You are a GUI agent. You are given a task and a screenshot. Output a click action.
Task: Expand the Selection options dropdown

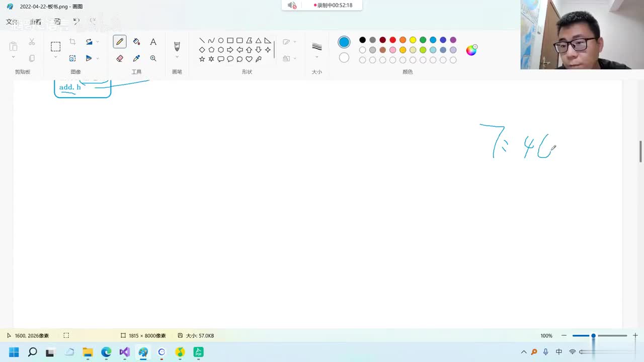click(x=55, y=58)
